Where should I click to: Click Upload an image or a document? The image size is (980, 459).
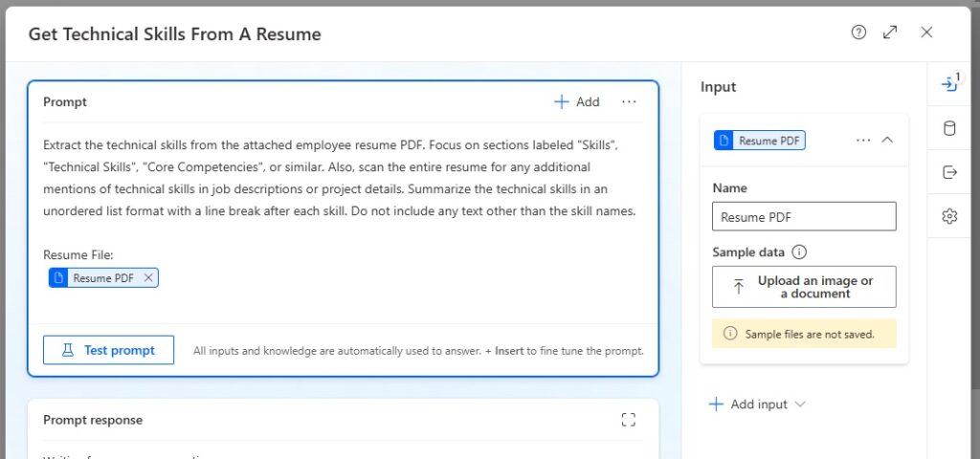[804, 287]
